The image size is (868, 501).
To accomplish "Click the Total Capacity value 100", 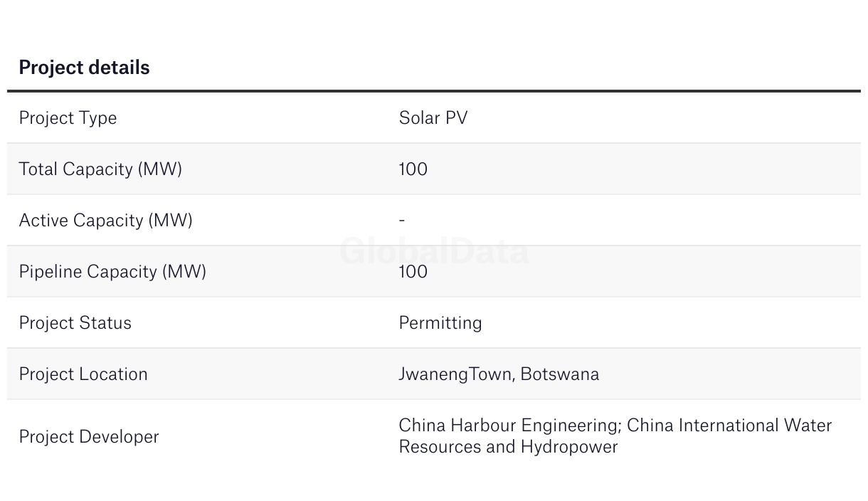I will click(x=413, y=169).
